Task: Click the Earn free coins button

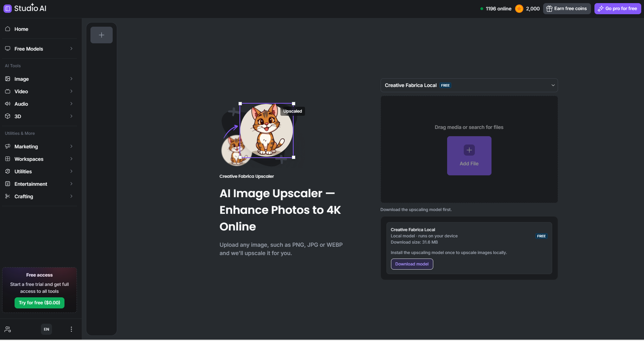Action: tap(567, 9)
